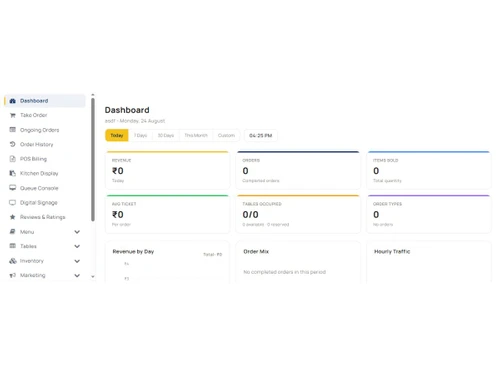Click the Order History clock icon

click(x=13, y=144)
